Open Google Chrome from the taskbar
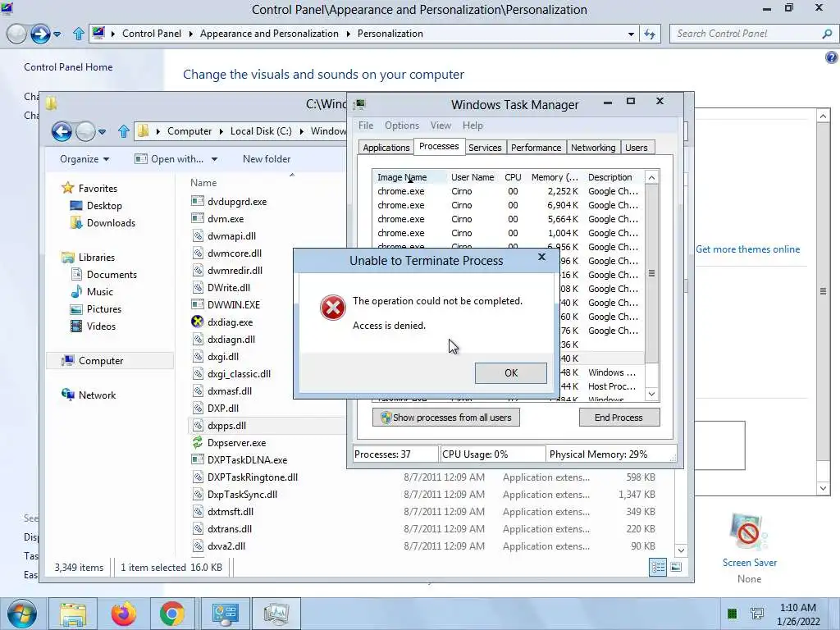The width and height of the screenshot is (840, 630). tap(172, 614)
